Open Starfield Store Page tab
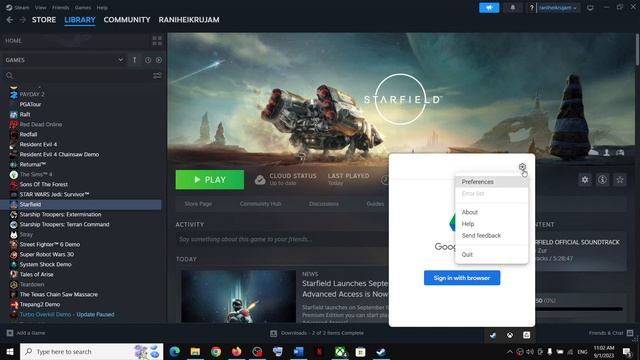The image size is (640, 360). point(198,204)
